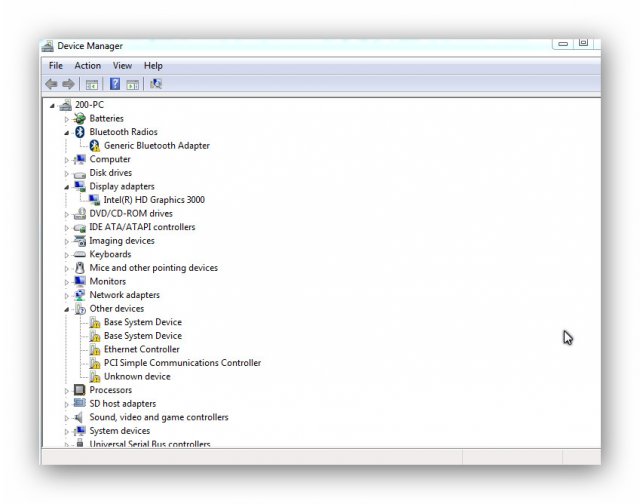
Task: Click the Unknown device warning icon
Action: tap(95, 377)
